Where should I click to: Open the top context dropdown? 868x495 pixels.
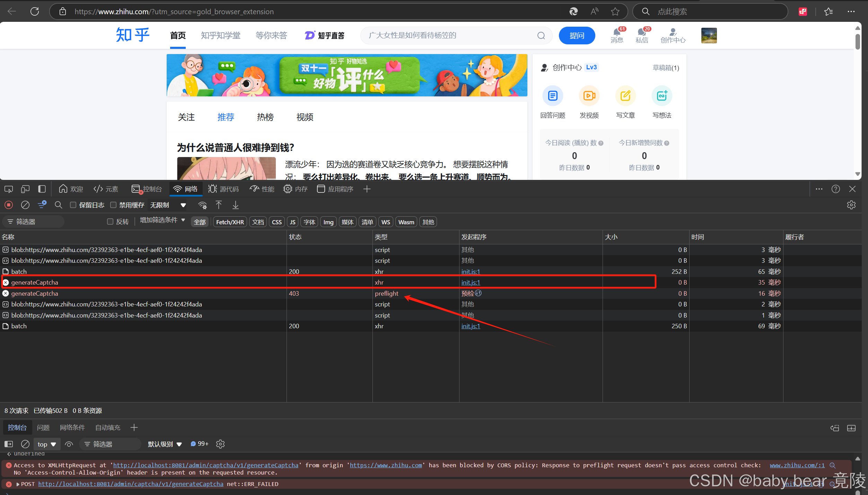(x=47, y=444)
